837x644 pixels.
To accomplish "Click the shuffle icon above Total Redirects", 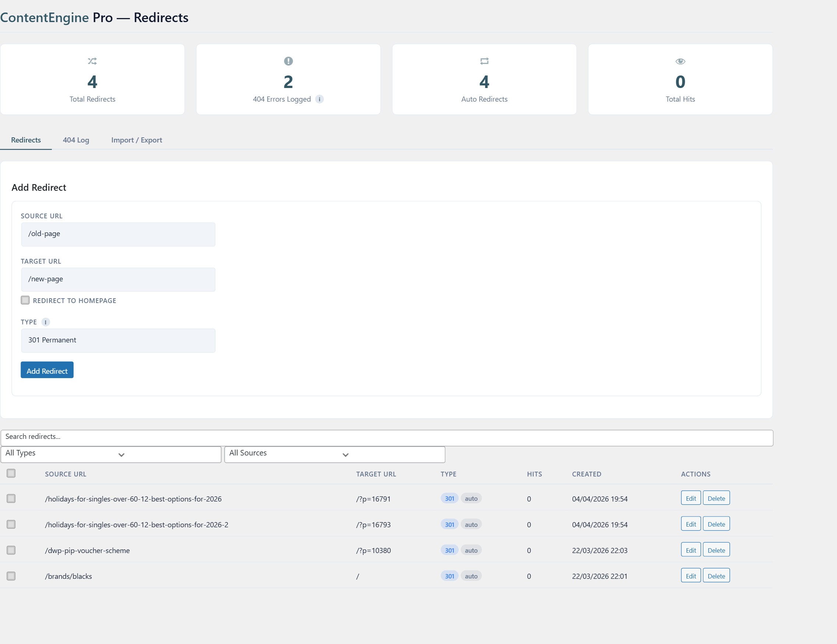I will 92,61.
